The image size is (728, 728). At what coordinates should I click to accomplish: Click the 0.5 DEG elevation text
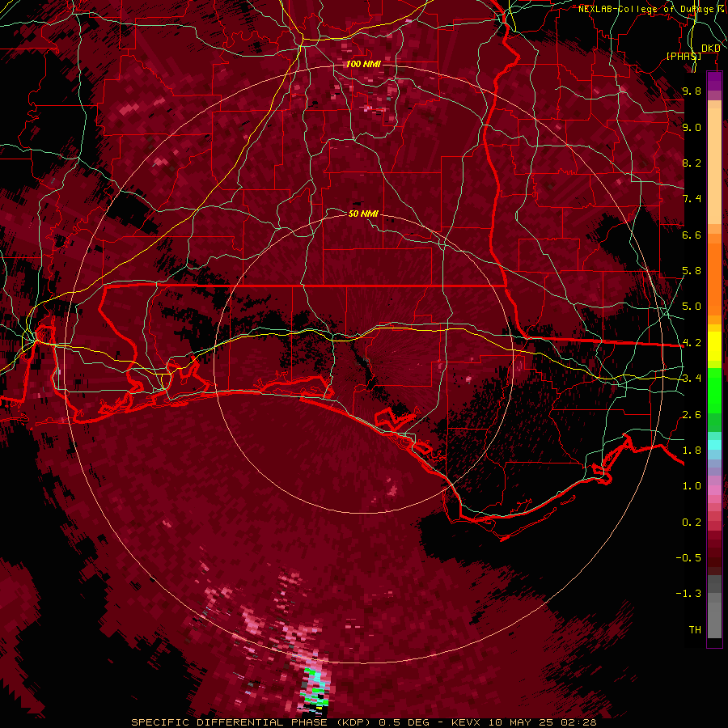(404, 722)
